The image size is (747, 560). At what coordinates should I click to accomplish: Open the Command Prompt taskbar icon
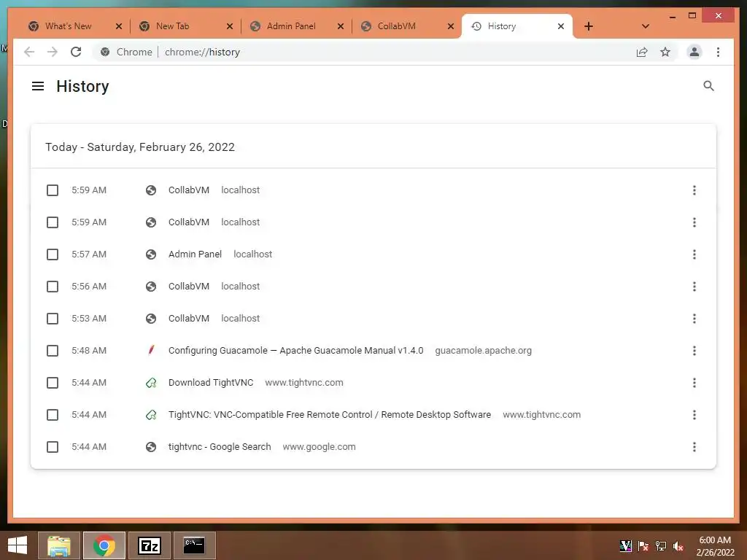coord(194,545)
